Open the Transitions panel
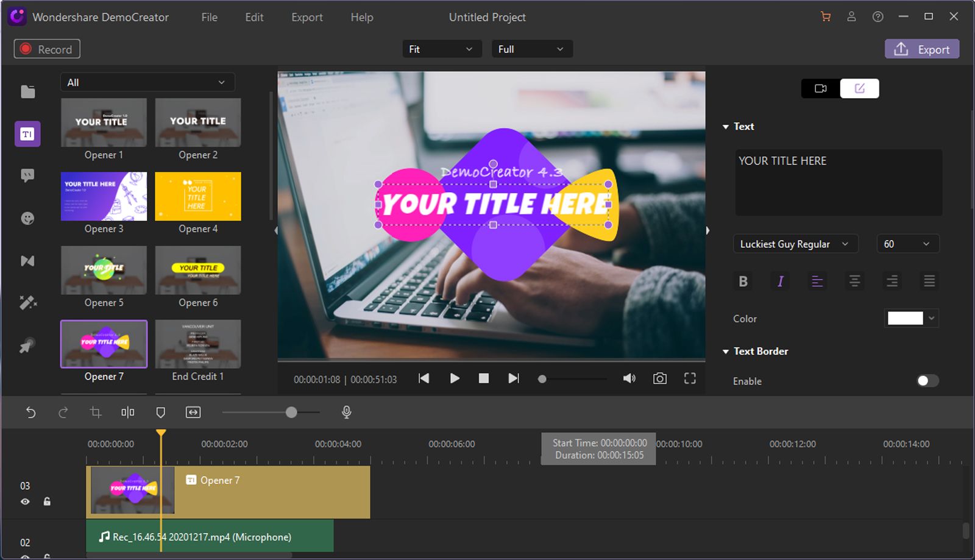 pyautogui.click(x=27, y=260)
